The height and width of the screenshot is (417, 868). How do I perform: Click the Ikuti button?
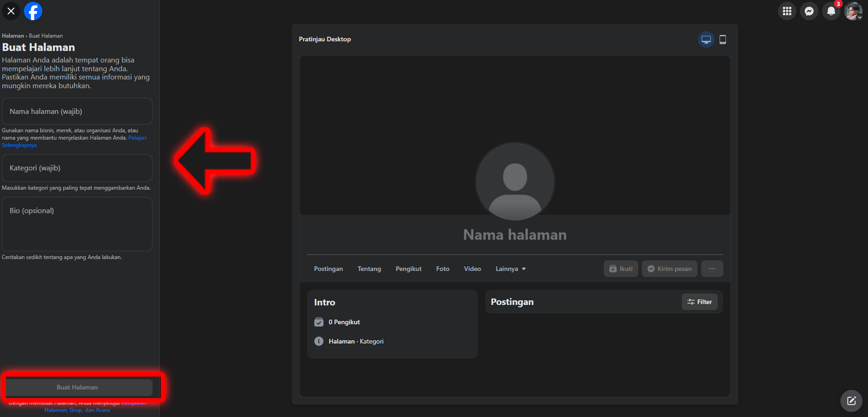tap(620, 269)
